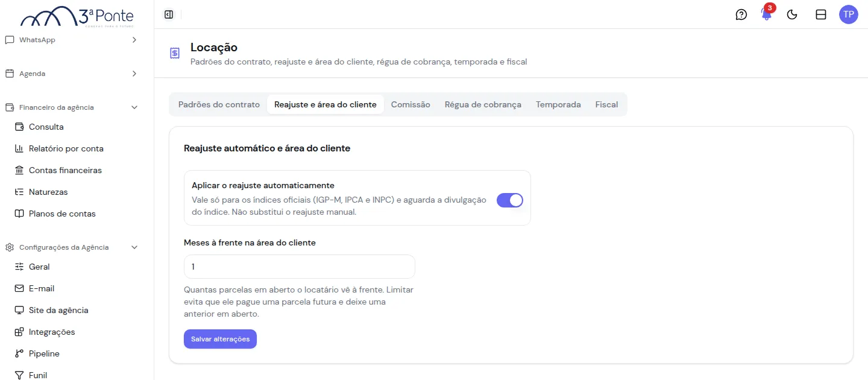Click the Relatório por conta chart icon
Image resolution: width=868 pixels, height=380 pixels.
pyautogui.click(x=19, y=148)
